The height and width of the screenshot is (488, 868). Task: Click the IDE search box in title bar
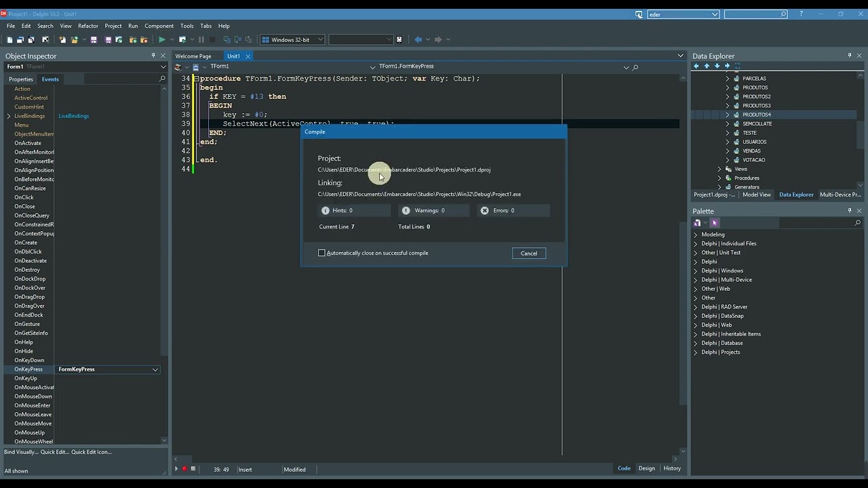(x=755, y=14)
